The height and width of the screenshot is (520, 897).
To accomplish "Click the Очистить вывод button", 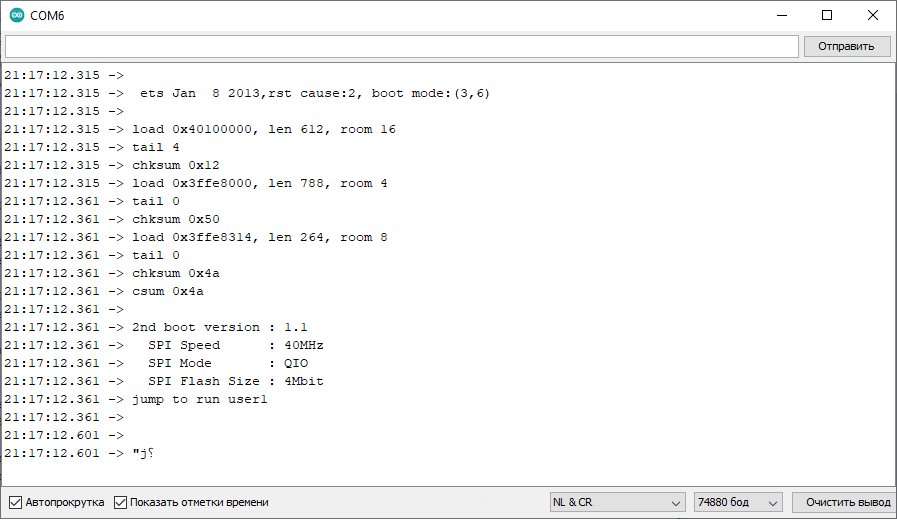I will pyautogui.click(x=841, y=502).
